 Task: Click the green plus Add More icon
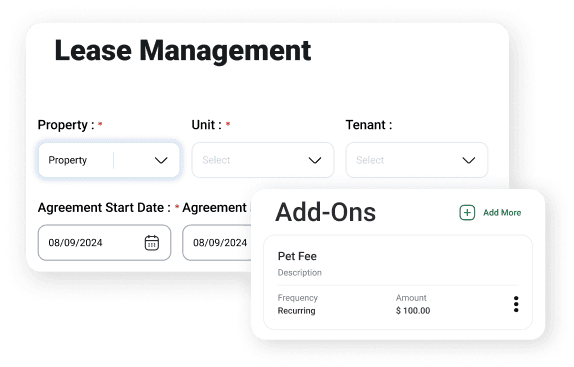(467, 213)
